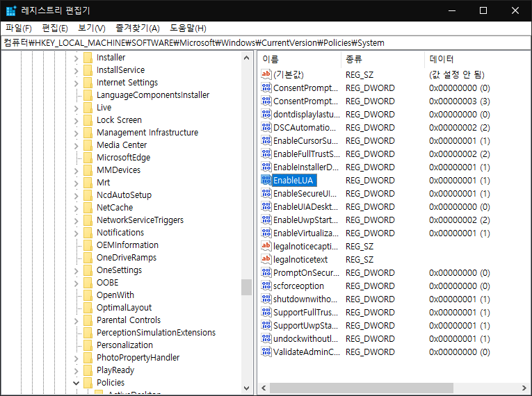Click the SupportFullTrus... value icon
The width and height of the screenshot is (532, 396).
266,312
